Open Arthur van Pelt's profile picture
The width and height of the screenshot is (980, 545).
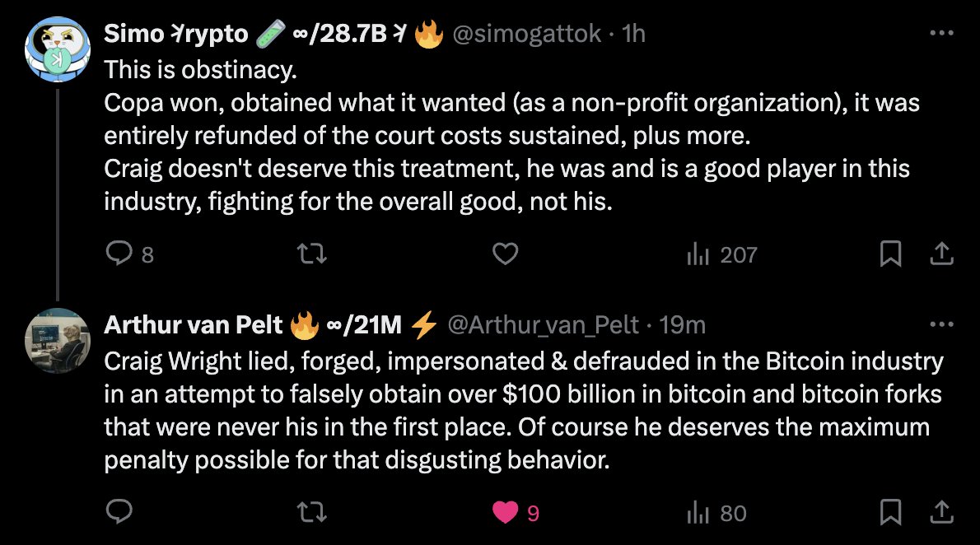[57, 340]
